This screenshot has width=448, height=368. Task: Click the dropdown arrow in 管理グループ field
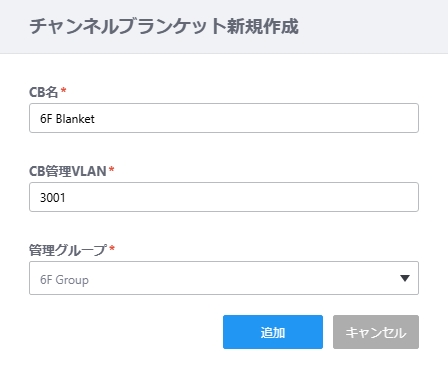point(405,278)
